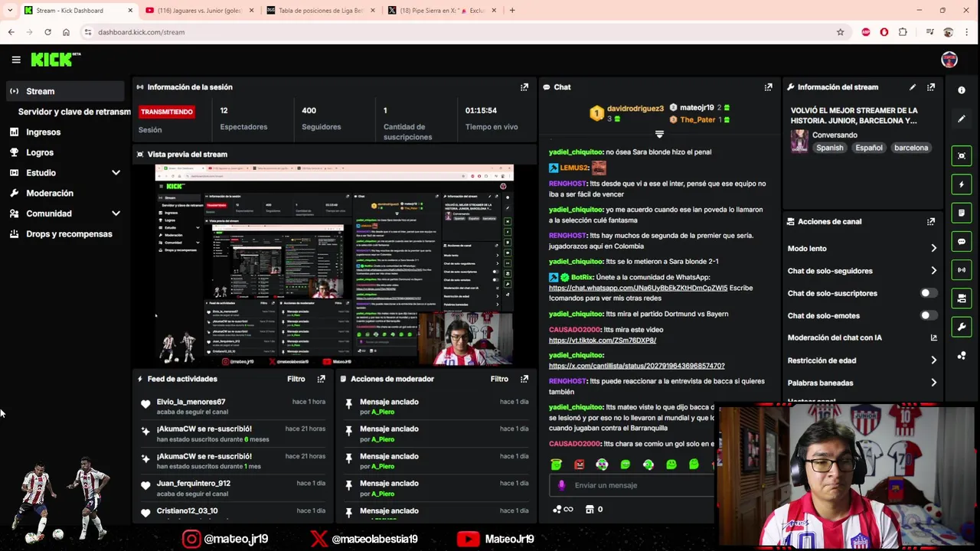The image size is (980, 551).
Task: Click the Español tag
Action: coord(868,148)
